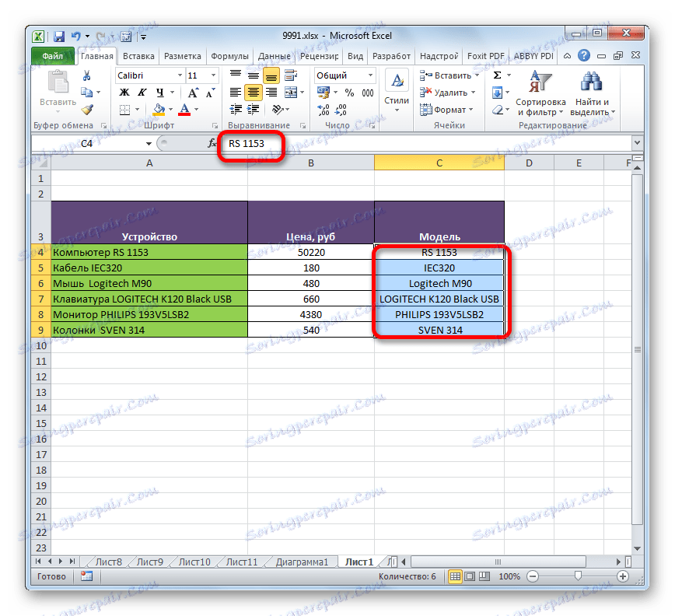Open the Формат dropdown in Ячейки group
The height and width of the screenshot is (616, 675).
click(451, 110)
